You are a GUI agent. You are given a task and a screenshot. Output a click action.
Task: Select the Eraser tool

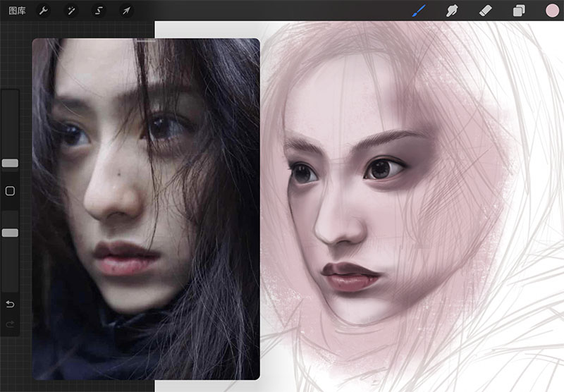(485, 11)
